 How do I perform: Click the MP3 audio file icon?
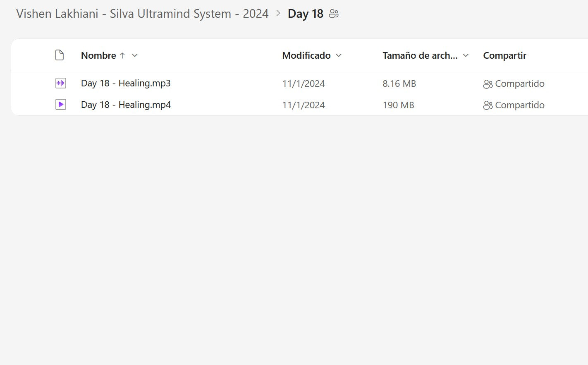coord(61,83)
